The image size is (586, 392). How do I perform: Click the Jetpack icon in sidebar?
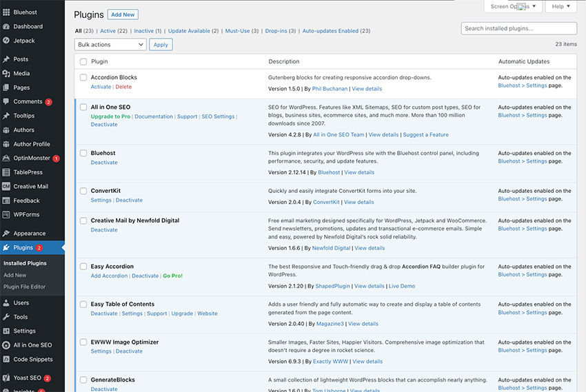click(6, 41)
